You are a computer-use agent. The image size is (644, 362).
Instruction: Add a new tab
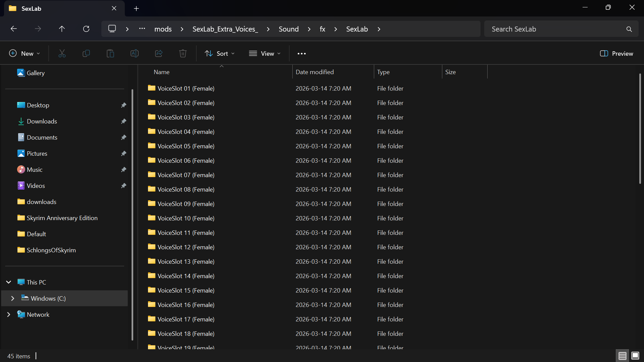[x=136, y=9]
